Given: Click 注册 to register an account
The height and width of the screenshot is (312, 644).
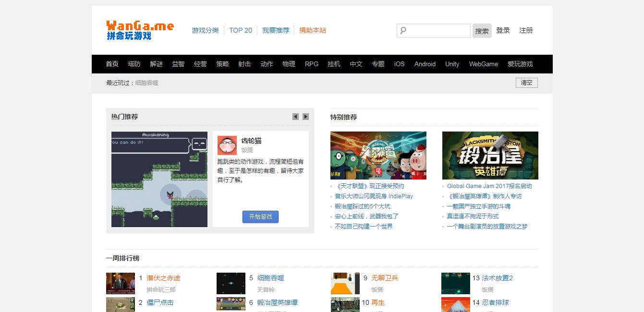Looking at the screenshot, I should [x=525, y=30].
